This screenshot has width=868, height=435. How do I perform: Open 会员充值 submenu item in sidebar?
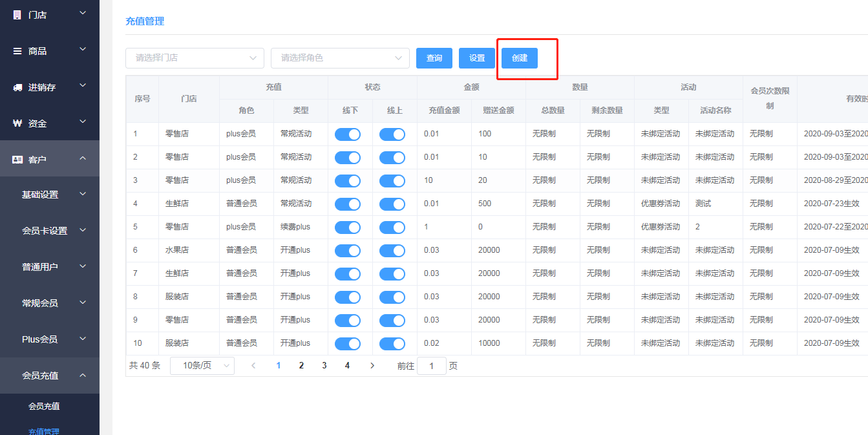[x=44, y=407]
